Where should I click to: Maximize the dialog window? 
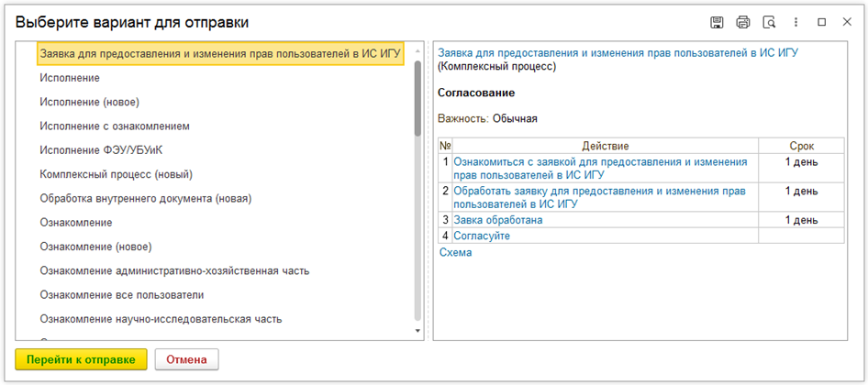[x=822, y=22]
